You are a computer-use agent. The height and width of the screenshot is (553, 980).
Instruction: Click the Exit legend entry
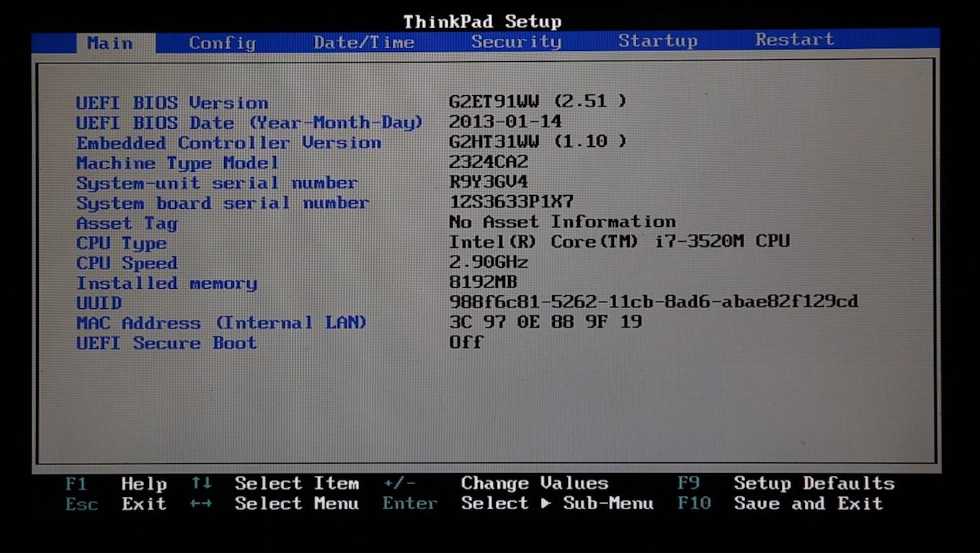pyautogui.click(x=144, y=503)
